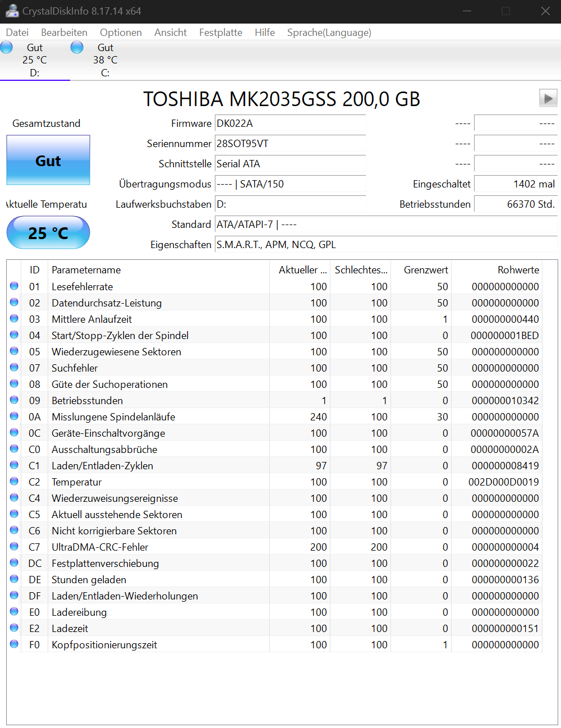Click the Grenzwert column header
The height and width of the screenshot is (728, 561).
point(421,270)
